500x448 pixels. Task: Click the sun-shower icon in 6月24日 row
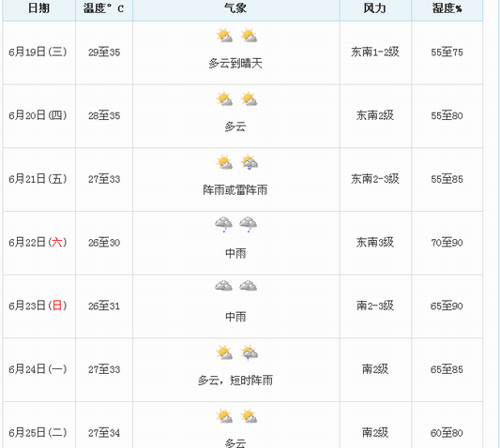[x=249, y=352]
